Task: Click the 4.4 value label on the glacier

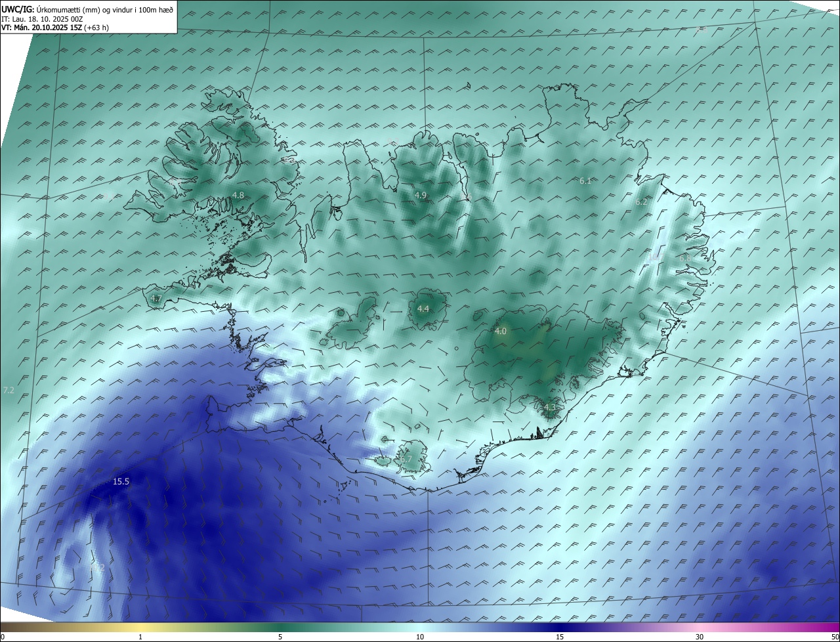Action: click(x=423, y=309)
